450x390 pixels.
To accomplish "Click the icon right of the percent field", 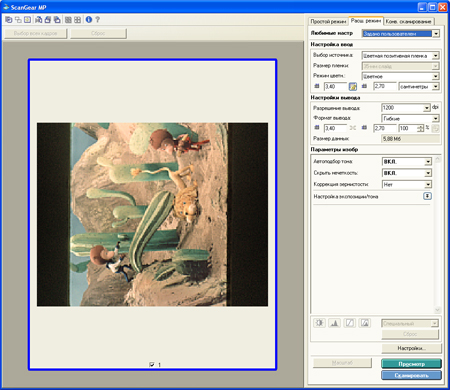I will (x=435, y=128).
